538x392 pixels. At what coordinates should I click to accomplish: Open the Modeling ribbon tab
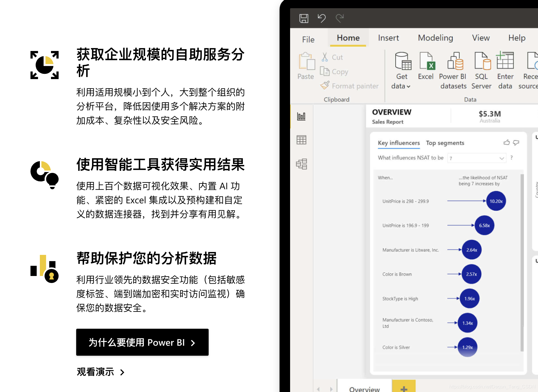point(435,38)
